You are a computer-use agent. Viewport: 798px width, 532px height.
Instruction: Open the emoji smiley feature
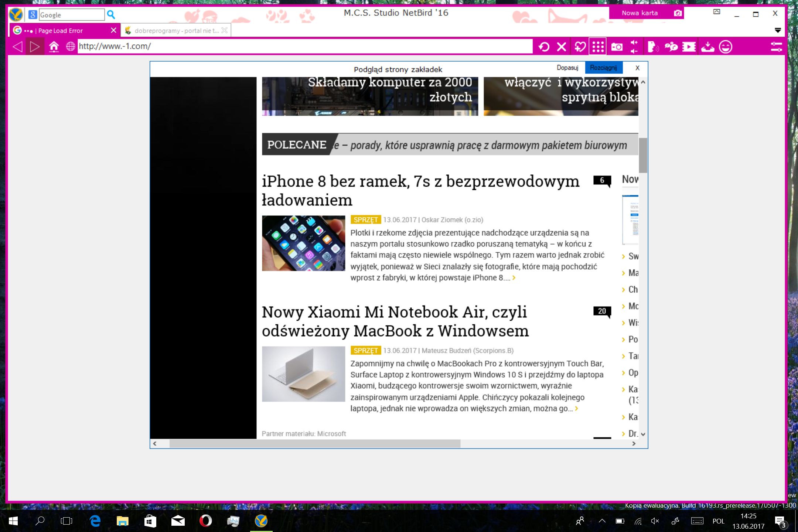pyautogui.click(x=725, y=46)
